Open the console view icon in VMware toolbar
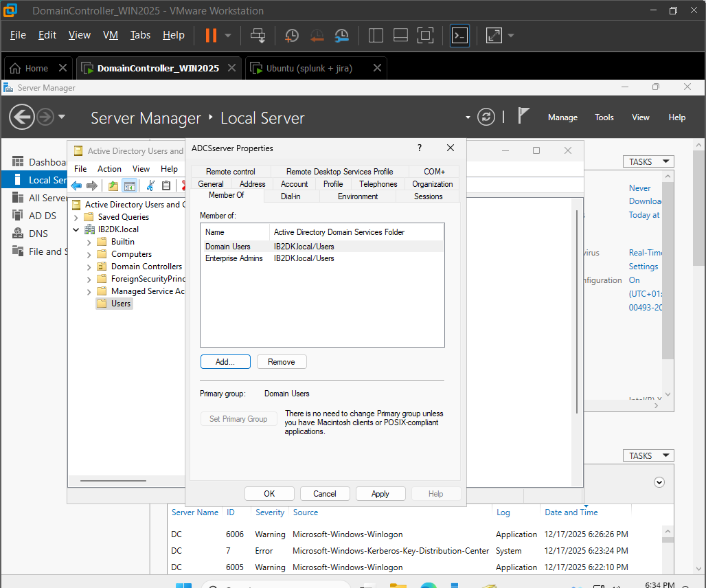 [x=459, y=35]
